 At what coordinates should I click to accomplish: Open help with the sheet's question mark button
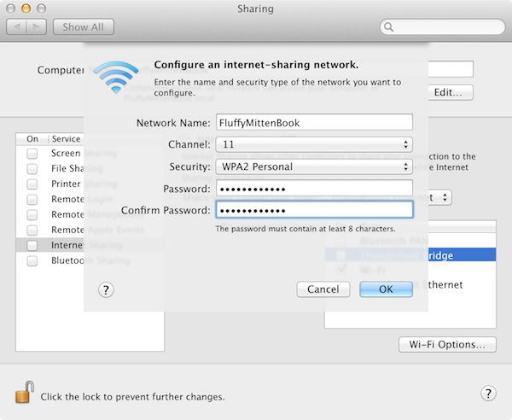point(106,289)
